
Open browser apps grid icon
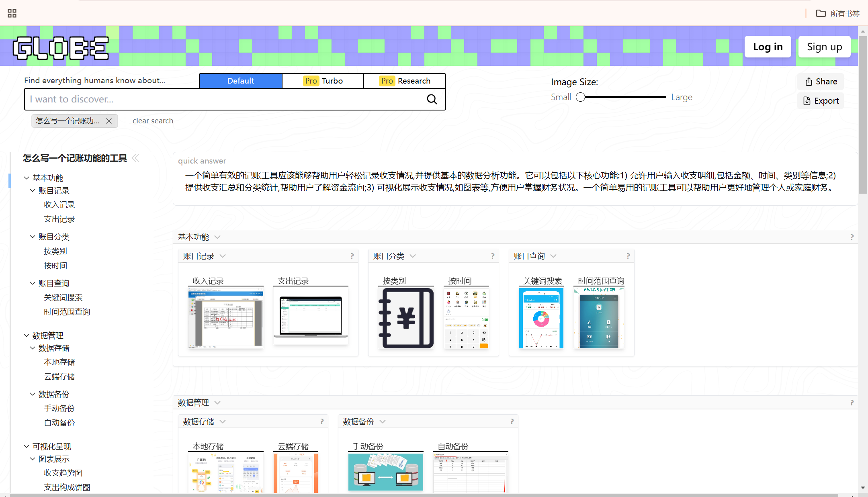[12, 13]
